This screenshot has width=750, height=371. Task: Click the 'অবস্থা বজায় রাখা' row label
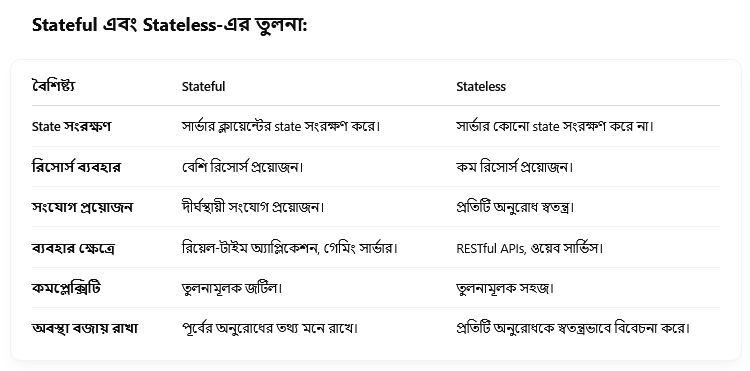pyautogui.click(x=85, y=328)
